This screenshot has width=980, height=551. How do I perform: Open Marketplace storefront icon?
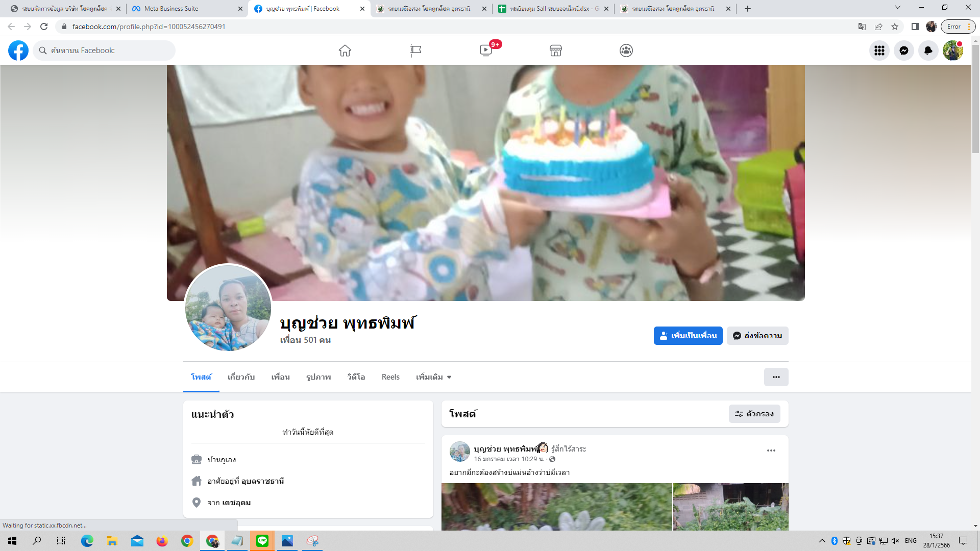point(556,51)
